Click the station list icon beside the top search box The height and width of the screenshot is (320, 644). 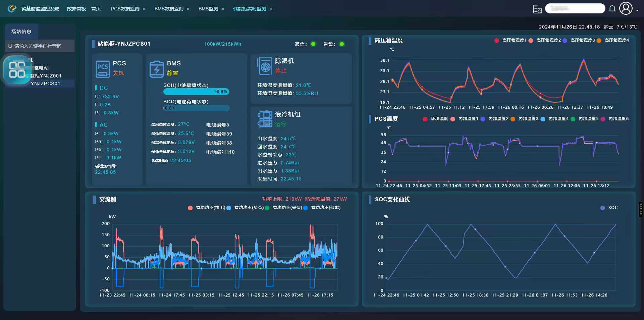(537, 9)
